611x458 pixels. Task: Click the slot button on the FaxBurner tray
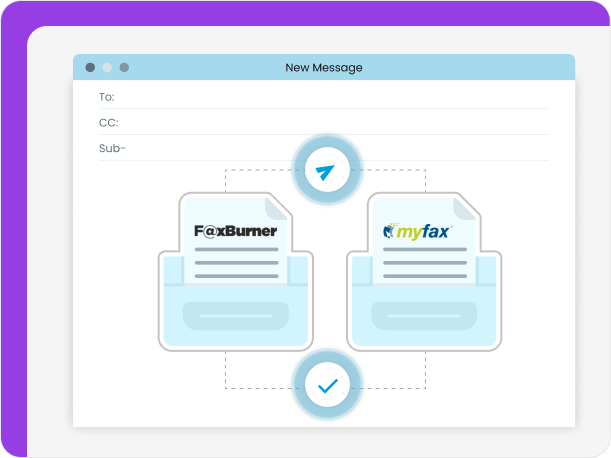tap(236, 316)
